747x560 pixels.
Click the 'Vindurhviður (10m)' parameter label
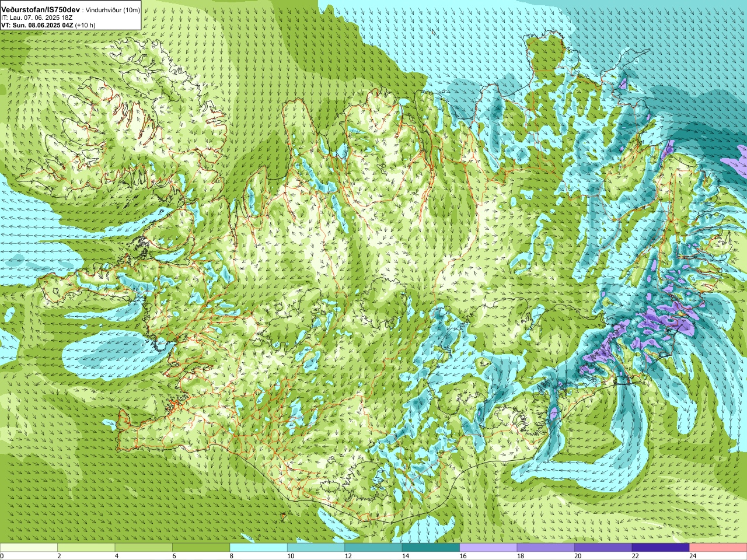[x=113, y=10]
